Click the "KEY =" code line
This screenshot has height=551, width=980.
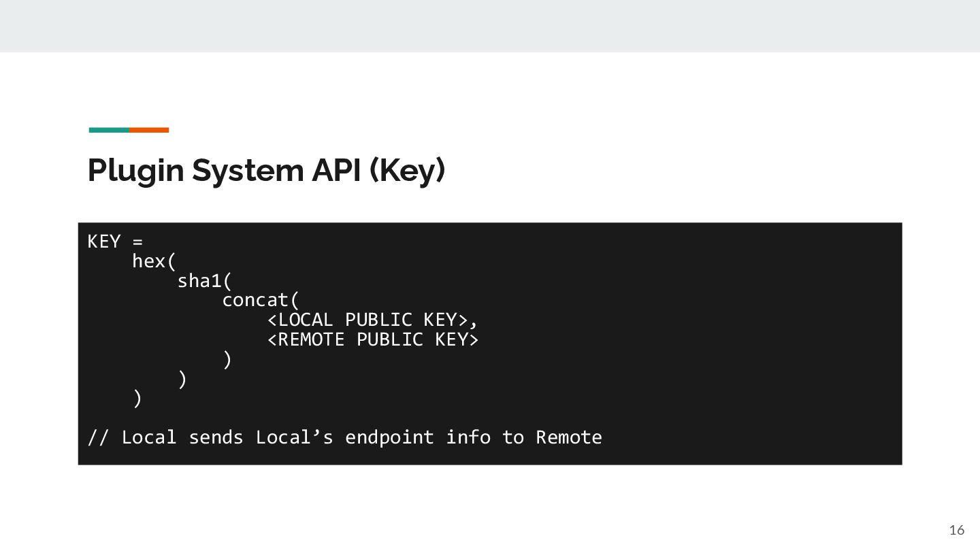pos(115,241)
